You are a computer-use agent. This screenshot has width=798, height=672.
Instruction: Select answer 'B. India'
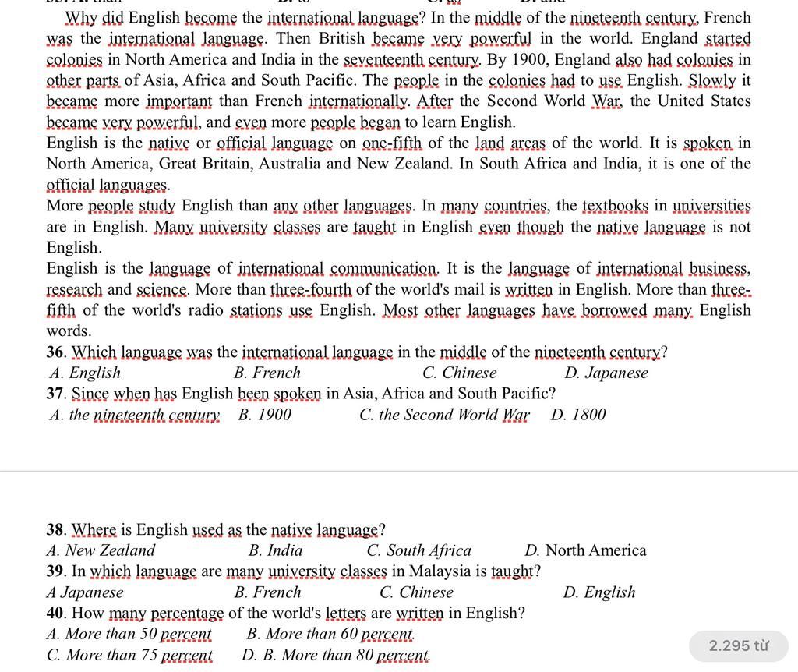point(275,550)
